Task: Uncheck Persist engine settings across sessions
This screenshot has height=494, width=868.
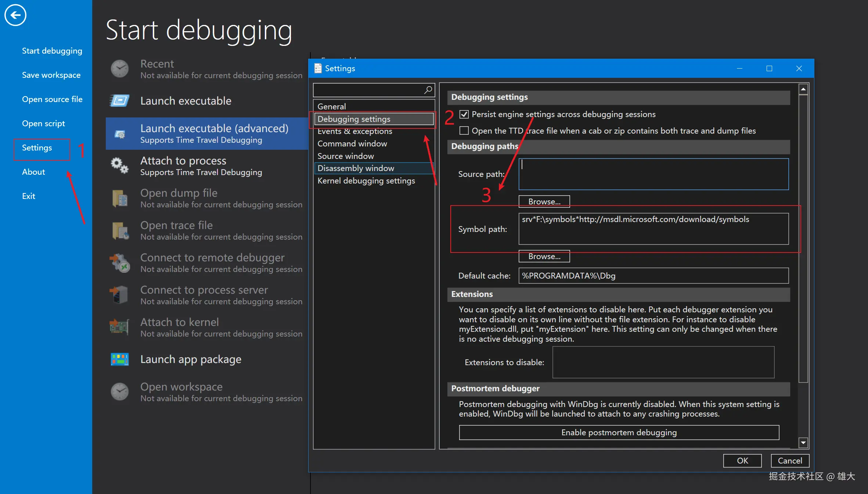Action: click(x=464, y=115)
